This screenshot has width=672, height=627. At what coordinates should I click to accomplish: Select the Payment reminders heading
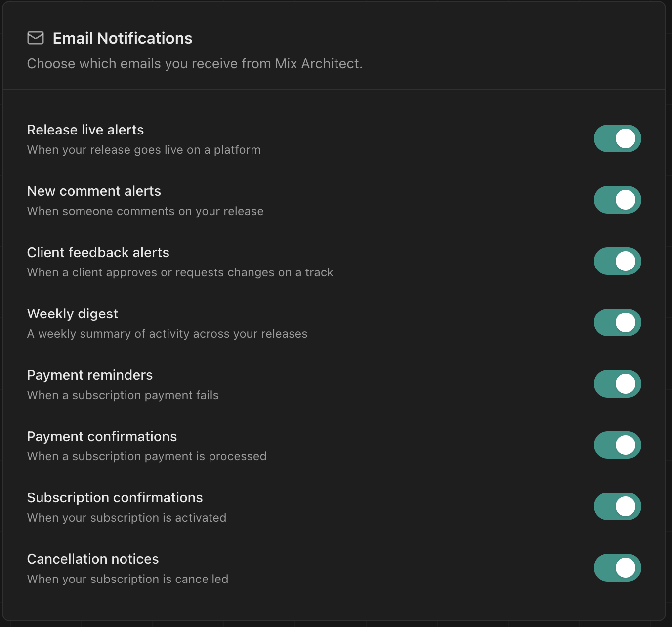(x=89, y=375)
